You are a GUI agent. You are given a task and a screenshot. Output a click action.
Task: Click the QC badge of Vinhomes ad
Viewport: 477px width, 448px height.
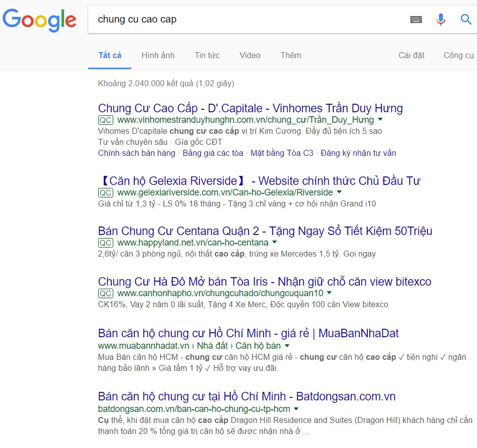106,120
